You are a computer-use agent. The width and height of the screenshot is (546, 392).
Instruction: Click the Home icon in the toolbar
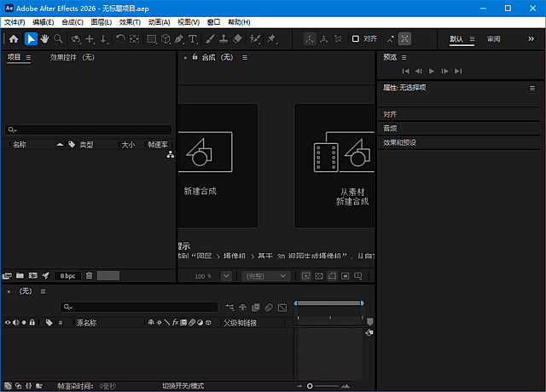click(14, 39)
